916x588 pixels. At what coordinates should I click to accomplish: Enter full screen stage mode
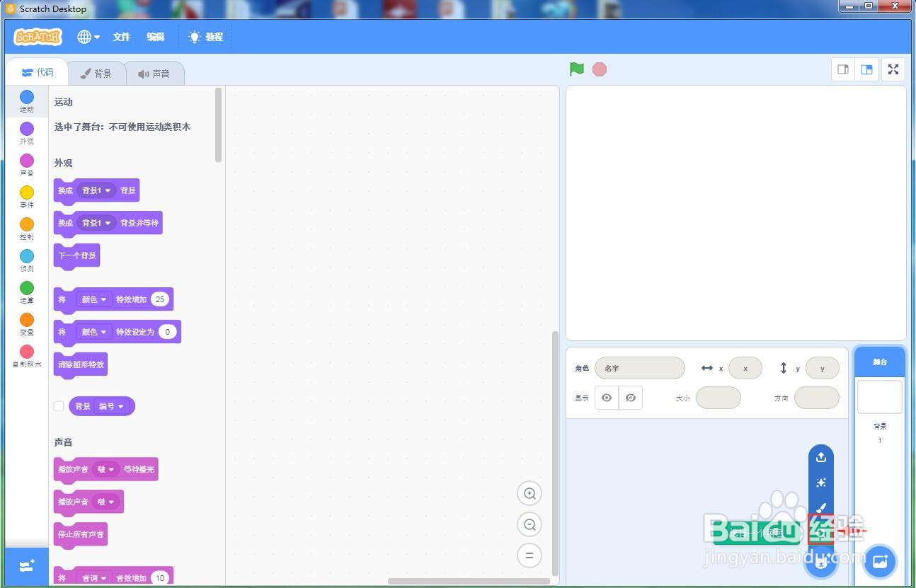click(893, 69)
